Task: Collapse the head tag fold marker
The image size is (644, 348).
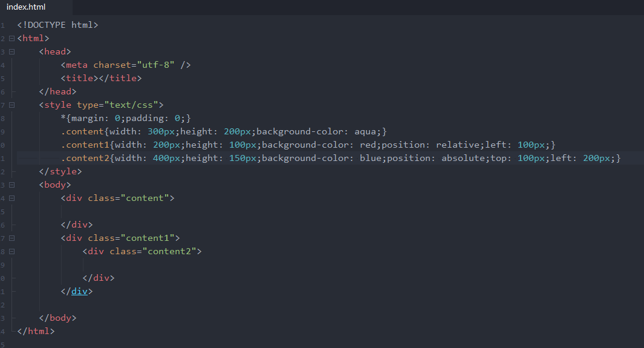Action: tap(12, 52)
